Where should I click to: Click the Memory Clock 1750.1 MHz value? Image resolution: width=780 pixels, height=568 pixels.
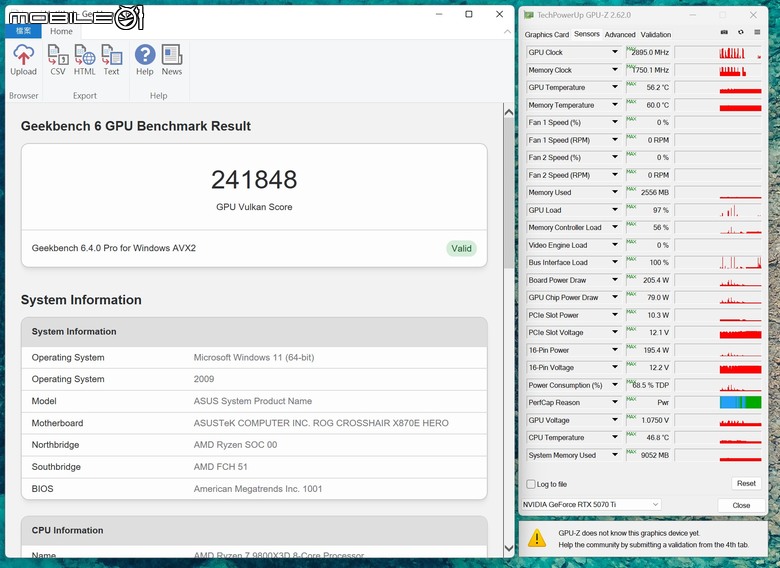[x=650, y=70]
